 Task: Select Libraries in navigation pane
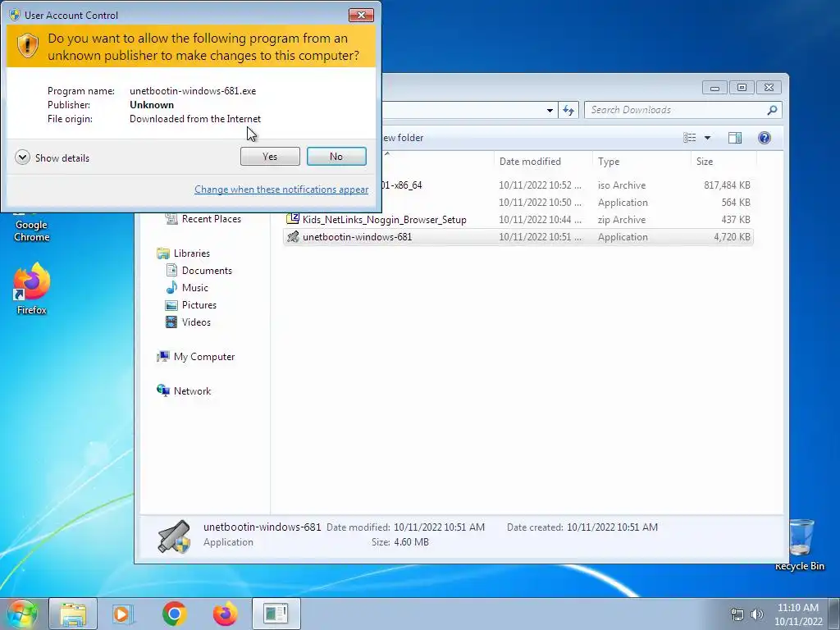191,253
